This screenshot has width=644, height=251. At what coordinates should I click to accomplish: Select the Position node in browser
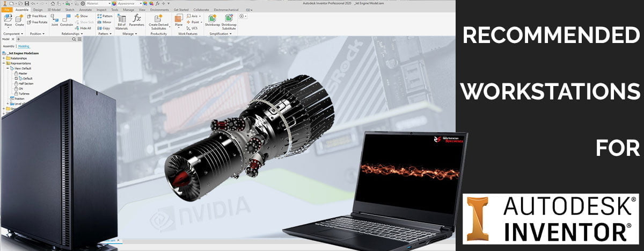pos(18,98)
